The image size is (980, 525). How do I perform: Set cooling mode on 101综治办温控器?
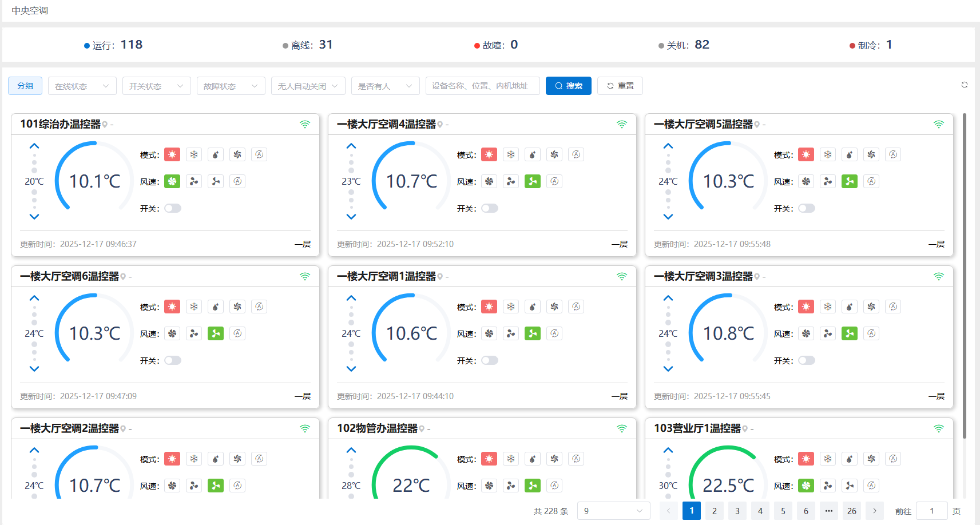194,154
